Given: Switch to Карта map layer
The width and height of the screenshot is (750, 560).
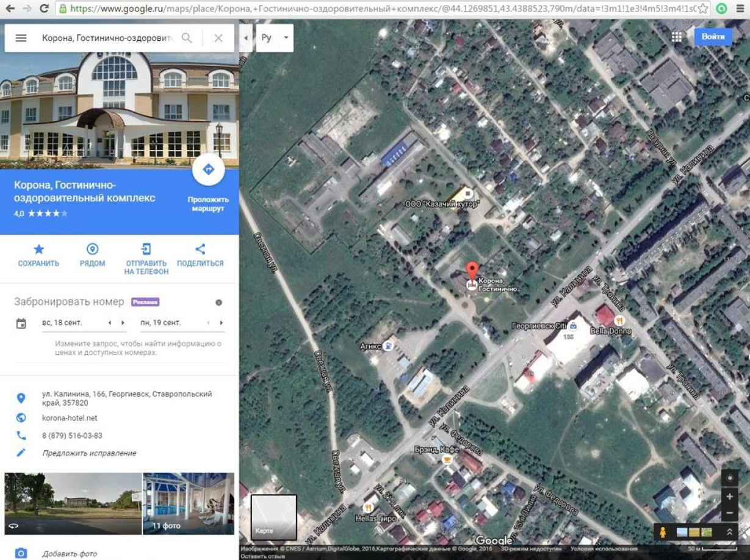Looking at the screenshot, I should [x=274, y=517].
